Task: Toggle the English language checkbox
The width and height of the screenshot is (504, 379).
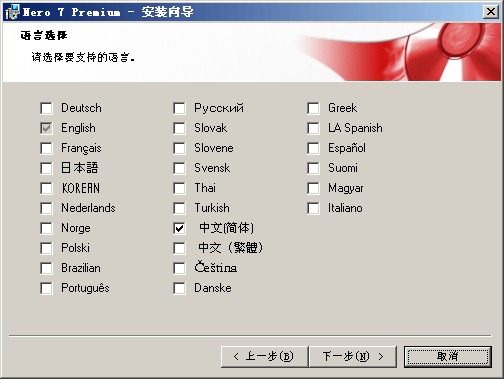Action: coord(46,128)
